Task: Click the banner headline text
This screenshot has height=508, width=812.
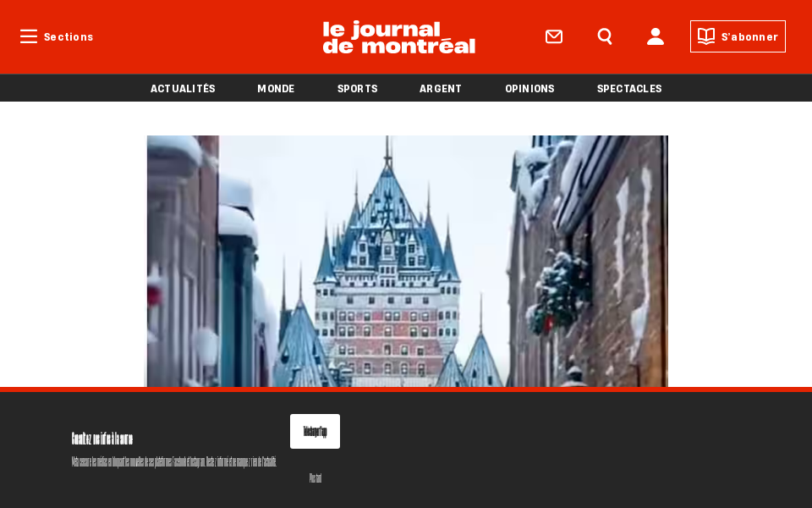Action: click(102, 439)
